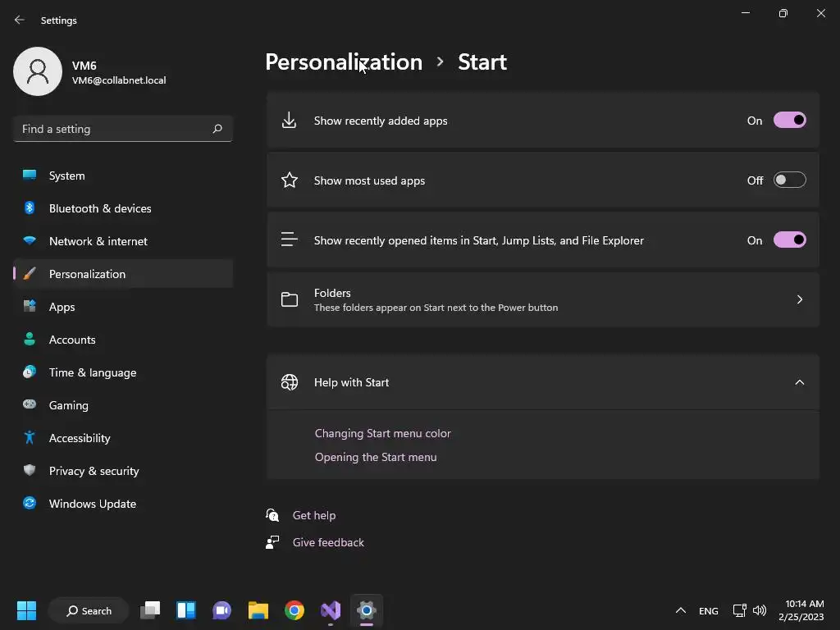The height and width of the screenshot is (630, 840).
Task: Open File Explorer from the taskbar
Action: pos(258,610)
